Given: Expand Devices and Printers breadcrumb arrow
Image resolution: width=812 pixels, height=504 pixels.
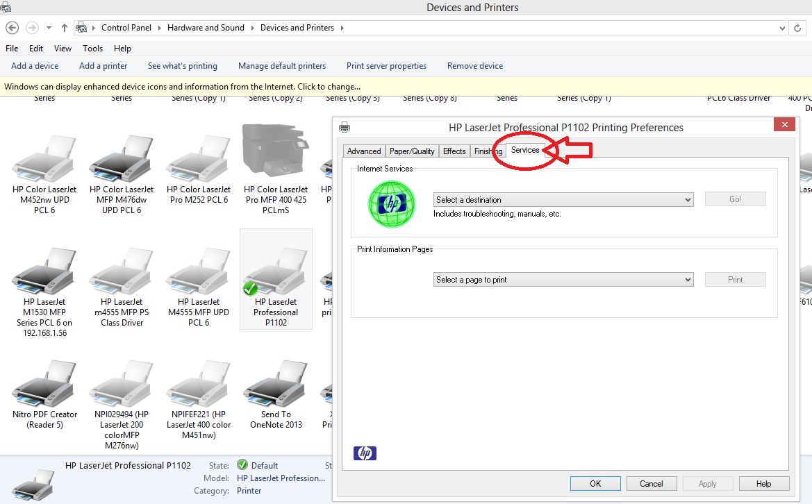Looking at the screenshot, I should coord(342,28).
